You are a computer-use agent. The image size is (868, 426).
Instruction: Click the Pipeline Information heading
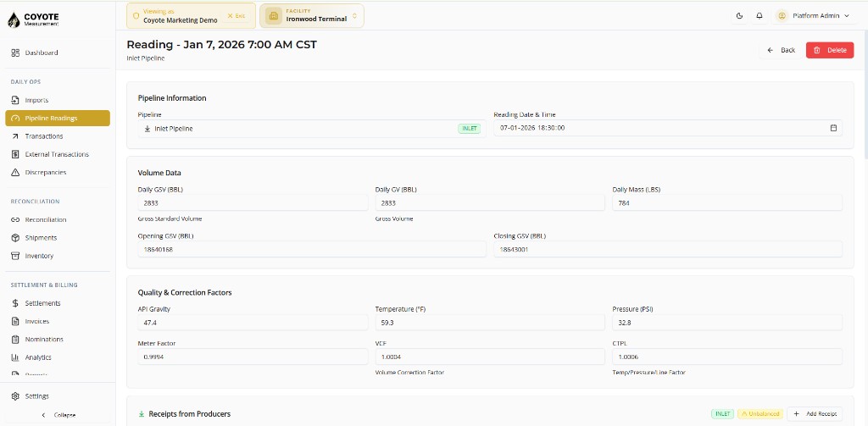click(x=172, y=98)
